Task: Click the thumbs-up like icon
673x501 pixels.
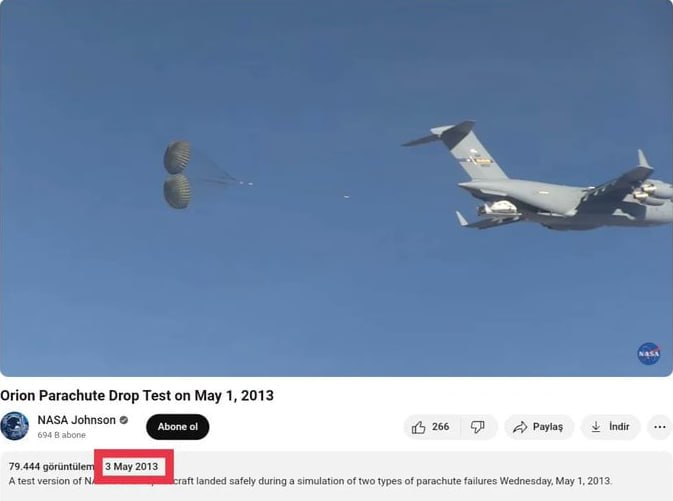Action: pos(418,427)
